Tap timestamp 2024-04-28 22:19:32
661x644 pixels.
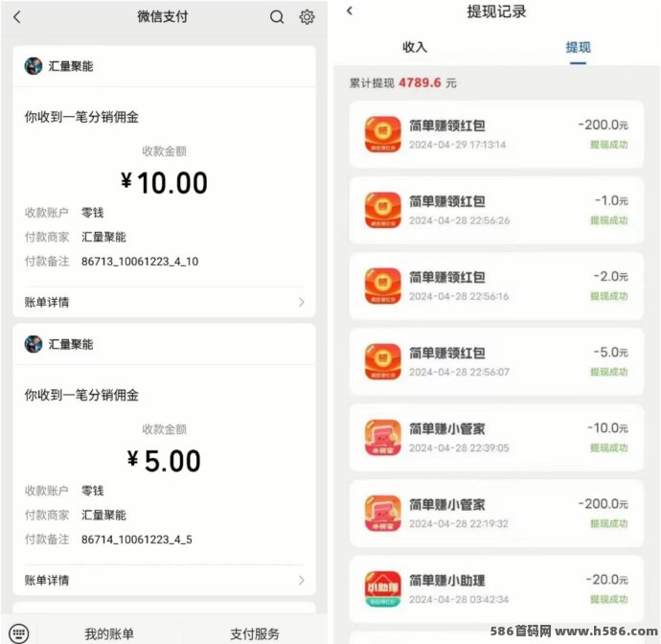coord(459,523)
